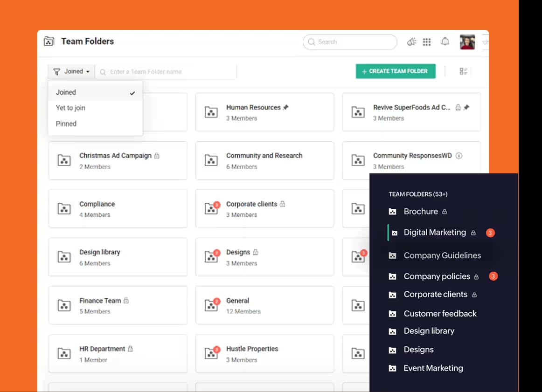Screen dimensions: 542x392
Task: Select Designs in sidebar list
Action: tap(418, 350)
